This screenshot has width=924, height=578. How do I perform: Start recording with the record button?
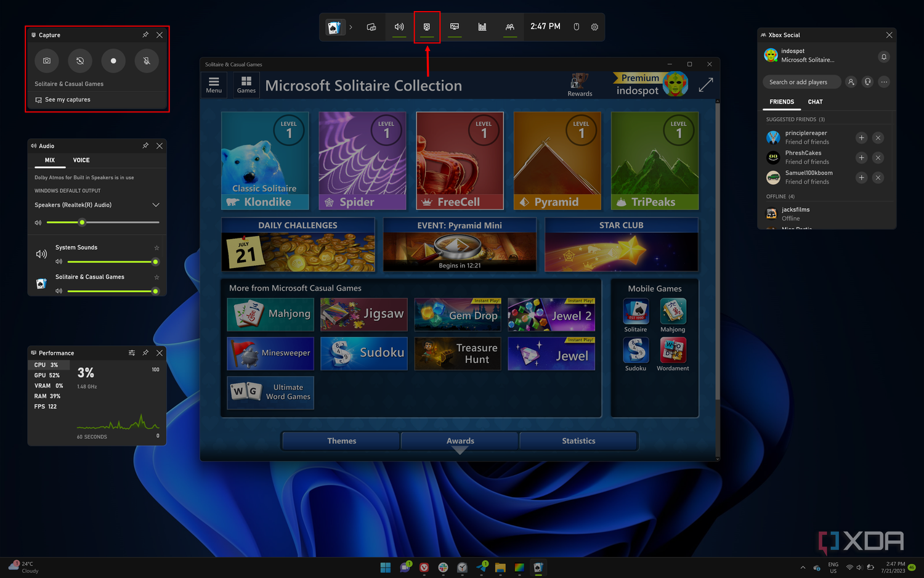(113, 61)
